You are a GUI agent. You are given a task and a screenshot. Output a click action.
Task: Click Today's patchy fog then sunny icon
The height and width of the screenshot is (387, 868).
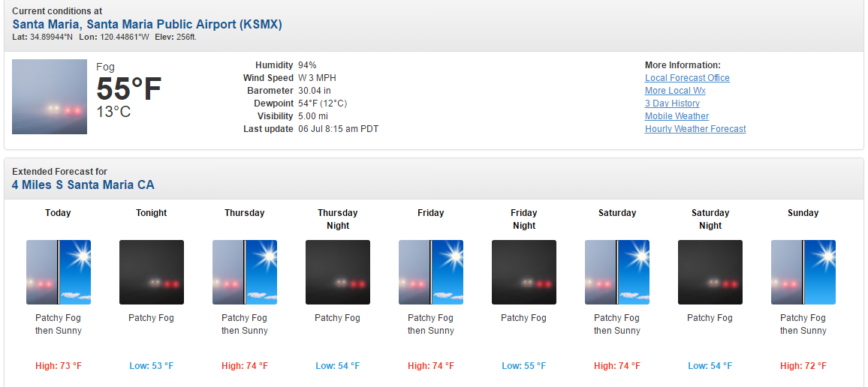pos(58,272)
